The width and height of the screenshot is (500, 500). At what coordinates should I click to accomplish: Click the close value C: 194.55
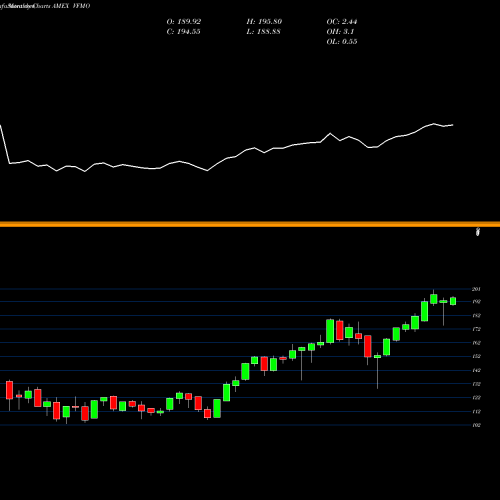tap(184, 32)
